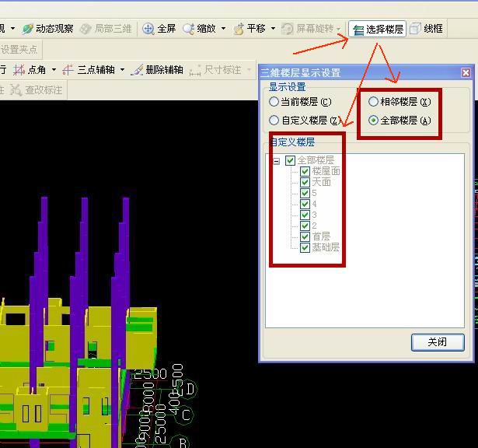This screenshot has height=448, width=478.
Task: Expand the 点角 dropdown arrow
Action: pyautogui.click(x=54, y=70)
